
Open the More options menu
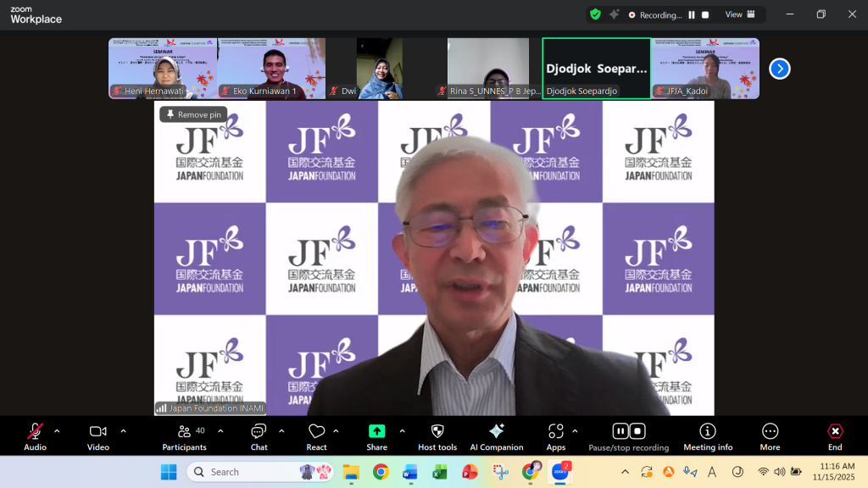click(x=770, y=436)
